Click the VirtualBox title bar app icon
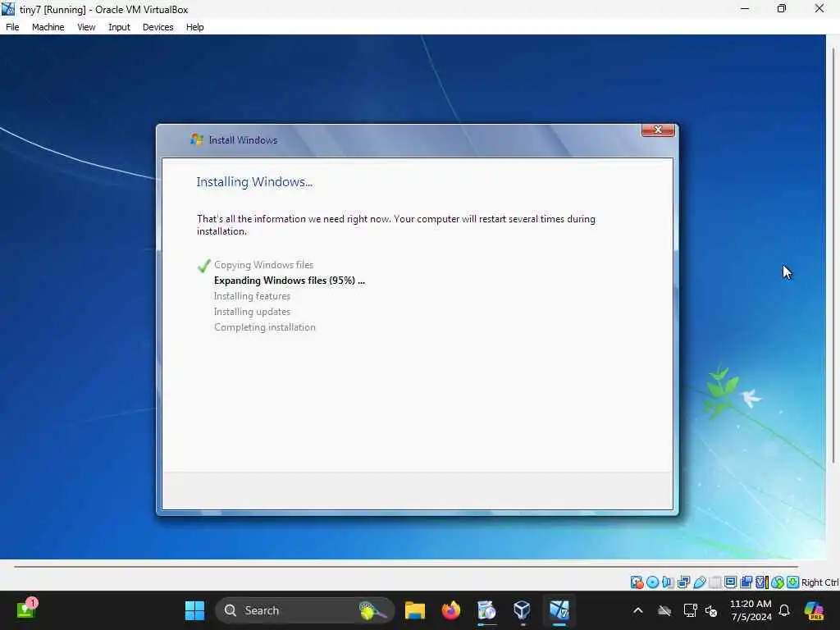Viewport: 840px width, 630px height. point(8,9)
